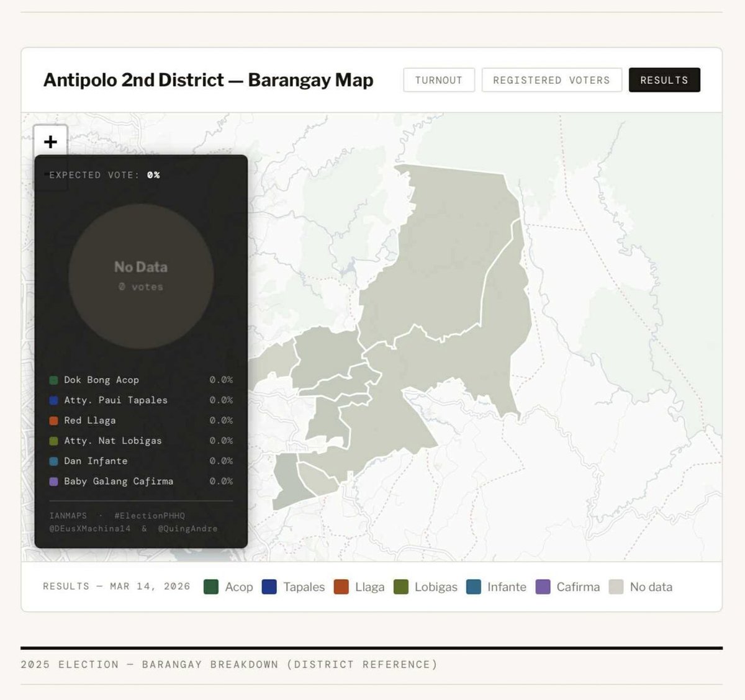
Task: Select the Results tab
Action: pyautogui.click(x=664, y=80)
